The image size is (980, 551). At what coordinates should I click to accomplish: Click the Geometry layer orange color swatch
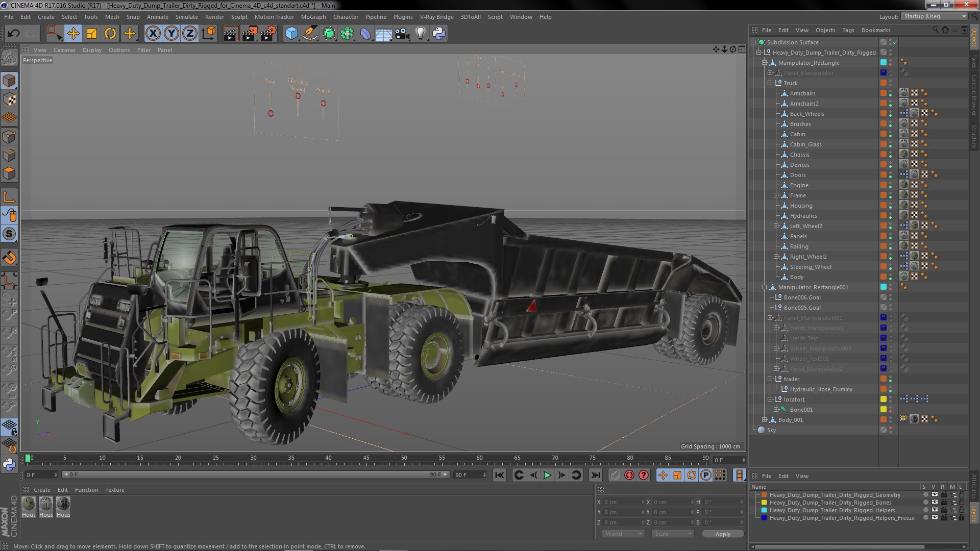764,495
